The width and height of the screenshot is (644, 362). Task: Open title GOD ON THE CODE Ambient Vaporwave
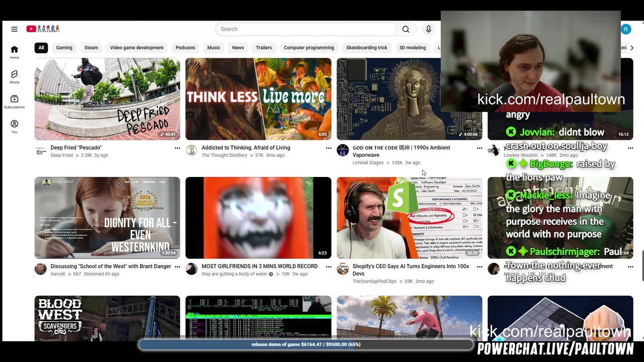401,151
